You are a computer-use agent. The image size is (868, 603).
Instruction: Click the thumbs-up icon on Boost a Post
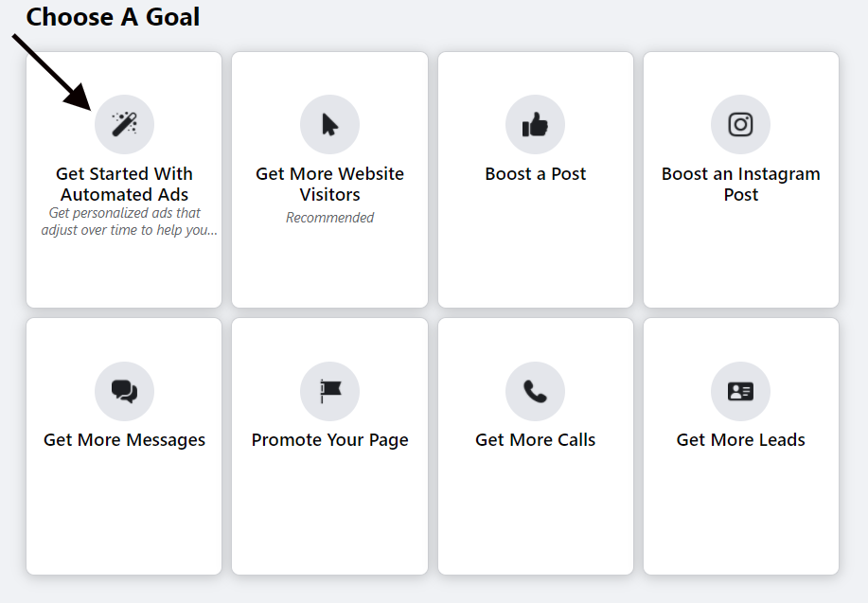pos(535,123)
